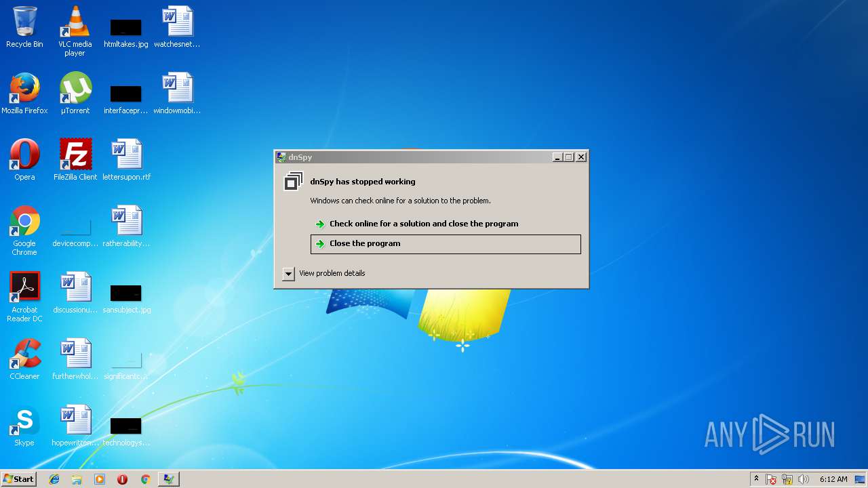Select Acrobat Reader DC shortcut

24,297
